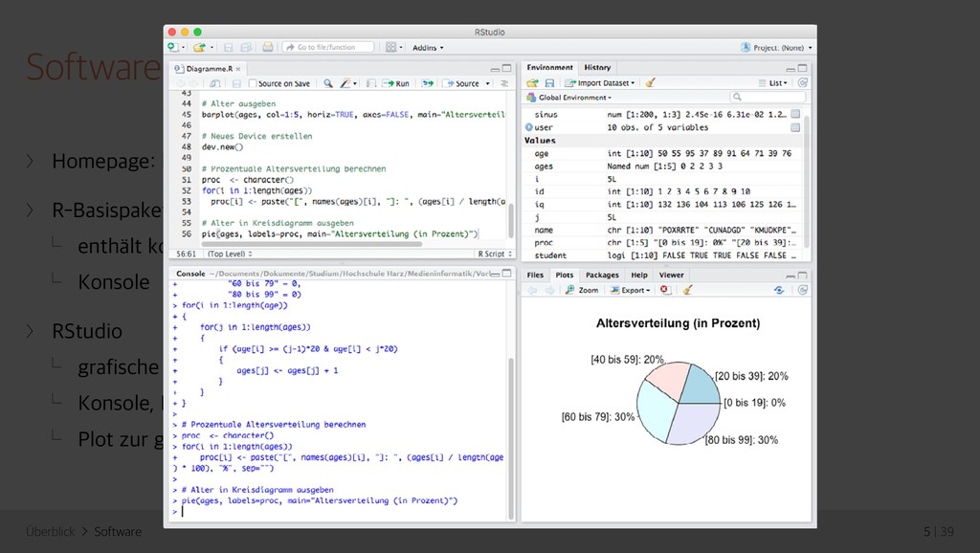Click line 45 barplot code in editor
This screenshot has height=553, width=980.
point(352,115)
